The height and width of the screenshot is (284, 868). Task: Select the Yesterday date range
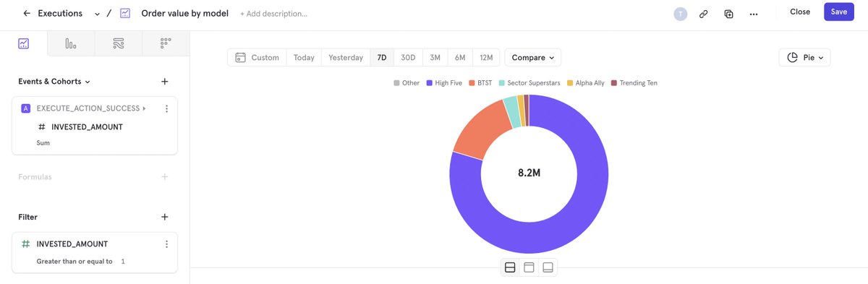click(x=346, y=57)
